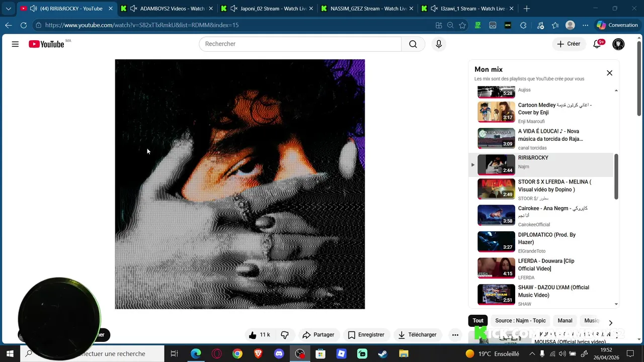Open the YouTube account avatar menu
This screenshot has width=644, height=362.
click(618, 44)
